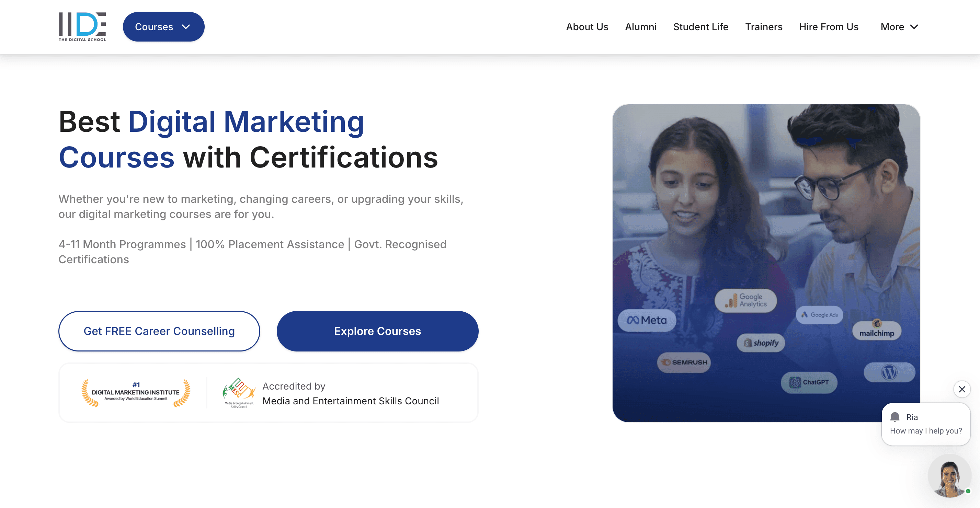Click Get FREE Career Counselling button
Viewport: 980px width, 508px height.
(159, 331)
